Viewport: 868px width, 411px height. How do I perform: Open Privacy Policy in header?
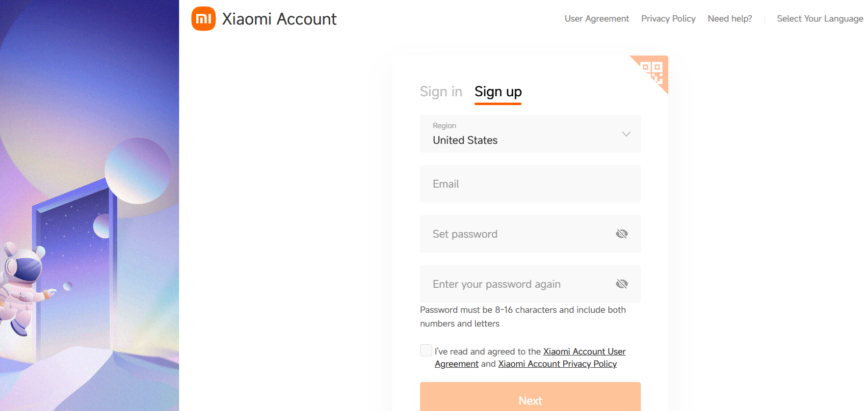click(668, 19)
